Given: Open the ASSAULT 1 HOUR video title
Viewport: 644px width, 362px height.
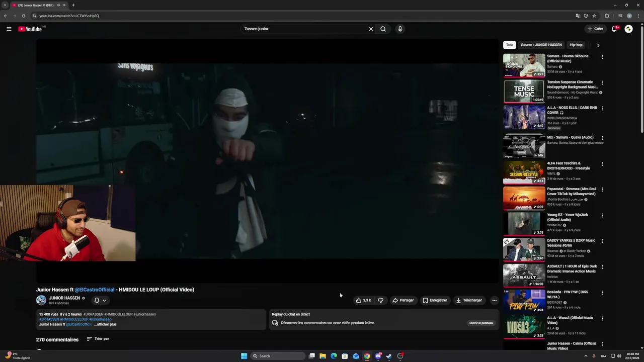Looking at the screenshot, I should [x=572, y=268].
